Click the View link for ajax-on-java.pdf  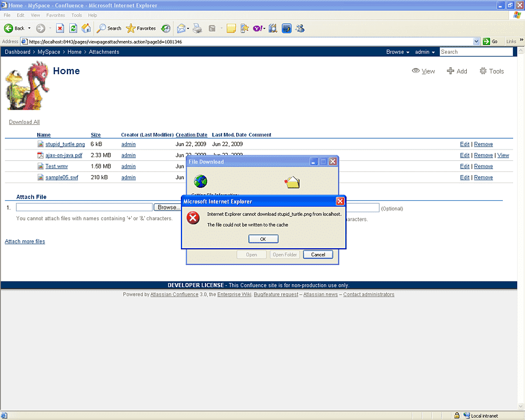[x=503, y=155]
